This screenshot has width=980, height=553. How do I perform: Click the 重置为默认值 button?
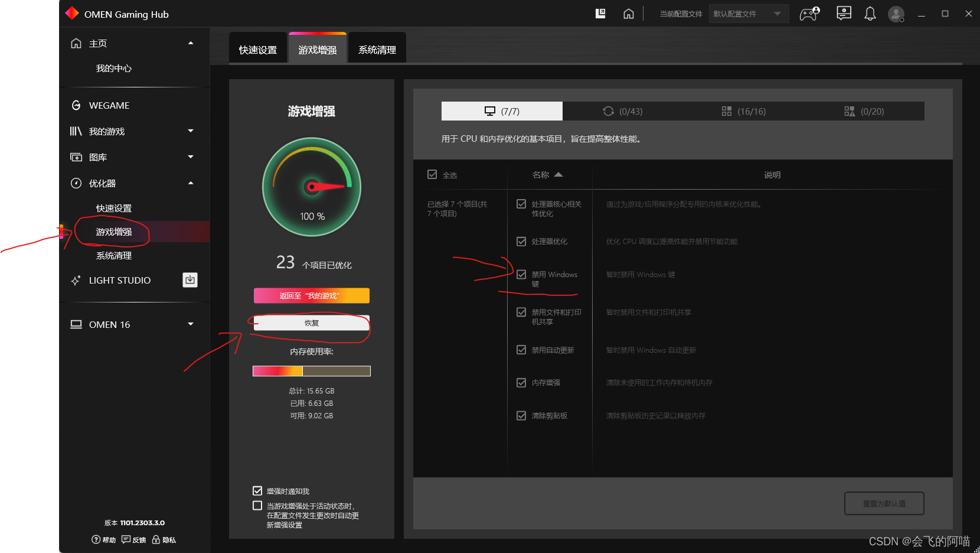click(x=884, y=503)
